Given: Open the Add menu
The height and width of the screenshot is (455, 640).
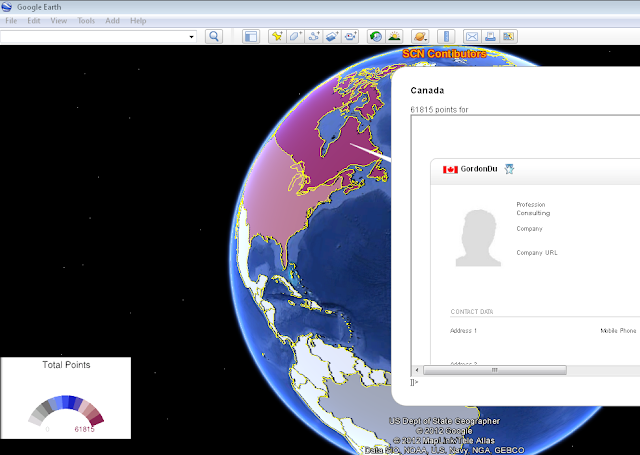Looking at the screenshot, I should pos(113,21).
